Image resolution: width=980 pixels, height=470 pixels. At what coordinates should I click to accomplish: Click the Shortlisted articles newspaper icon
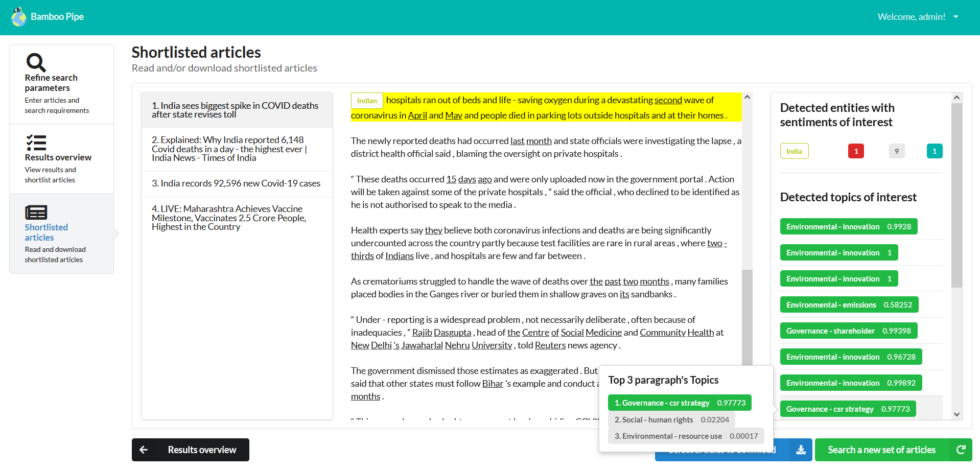point(36,212)
